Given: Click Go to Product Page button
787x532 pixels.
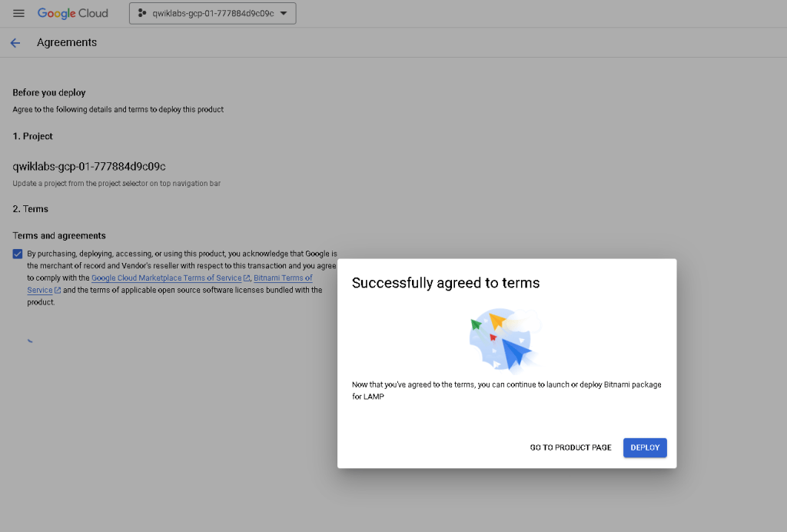Looking at the screenshot, I should coord(571,447).
